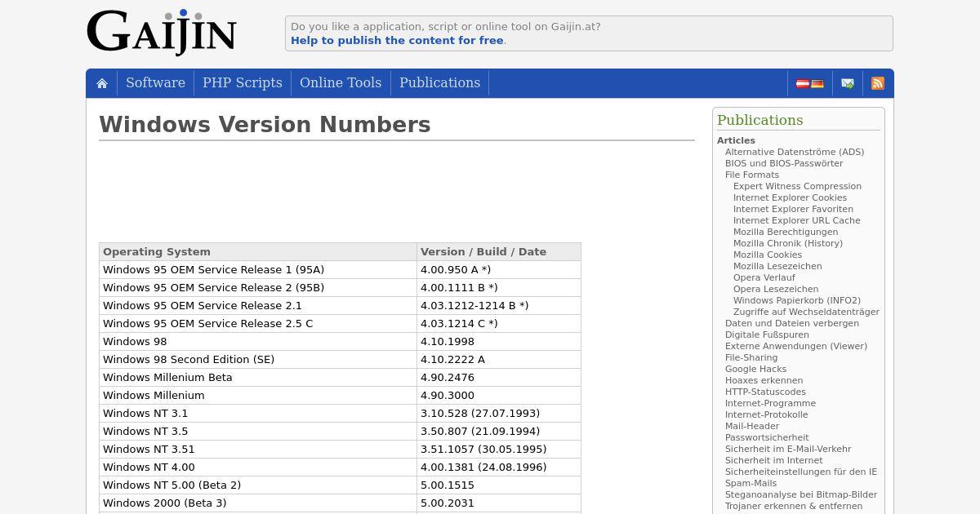This screenshot has width=980, height=514.
Task: Select 'Windows NT 3.1' cell
Action: [258, 413]
